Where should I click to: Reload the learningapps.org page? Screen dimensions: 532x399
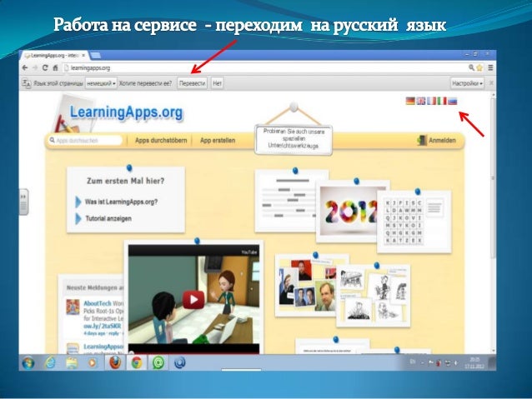tap(45, 67)
